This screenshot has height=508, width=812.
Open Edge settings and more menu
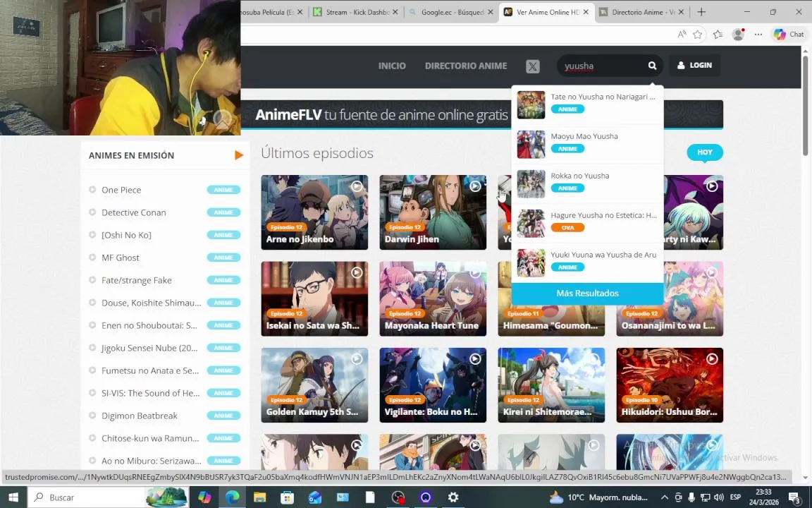[x=758, y=34]
